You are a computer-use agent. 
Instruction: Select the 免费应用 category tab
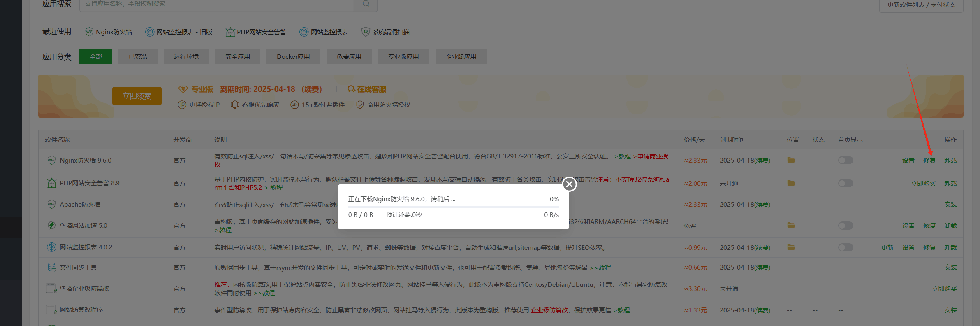point(349,56)
